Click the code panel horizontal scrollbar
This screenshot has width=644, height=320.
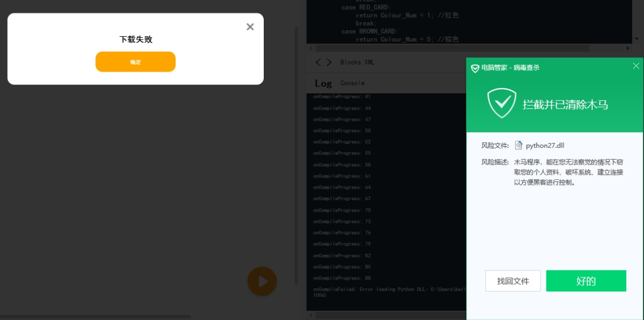[451, 48]
